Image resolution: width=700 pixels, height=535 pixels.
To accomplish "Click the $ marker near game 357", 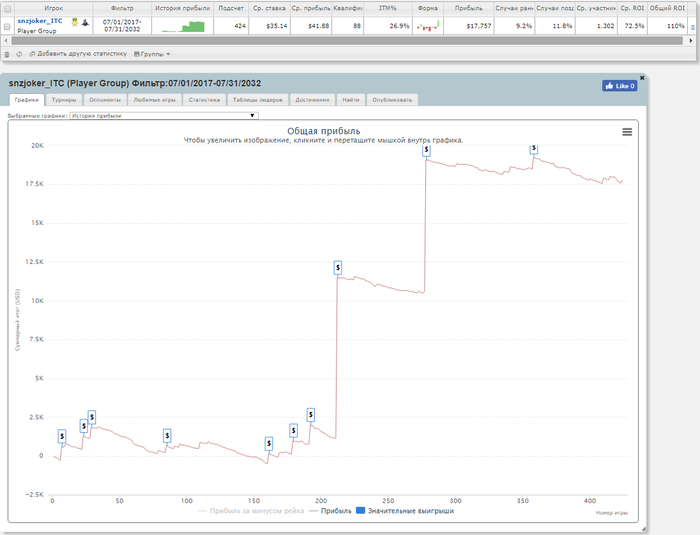I will click(533, 149).
